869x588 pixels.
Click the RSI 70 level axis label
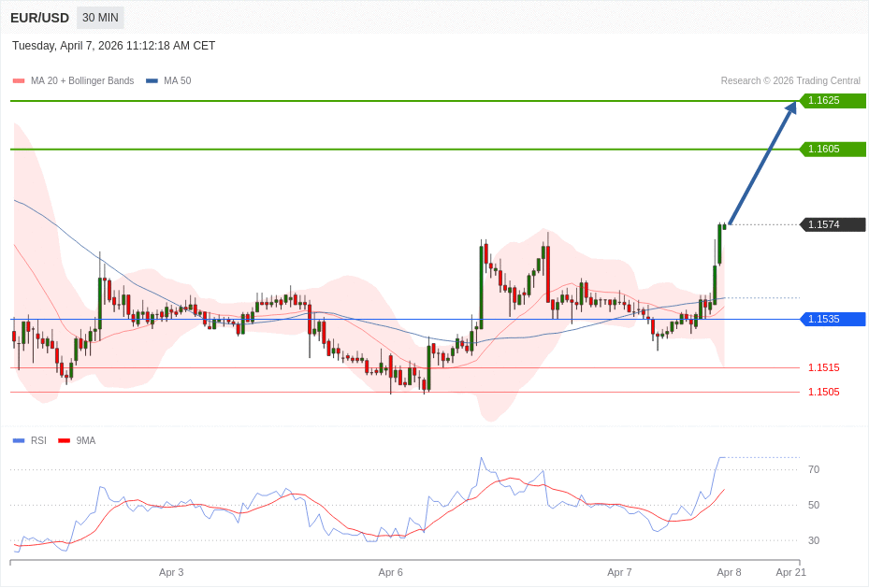pos(813,469)
